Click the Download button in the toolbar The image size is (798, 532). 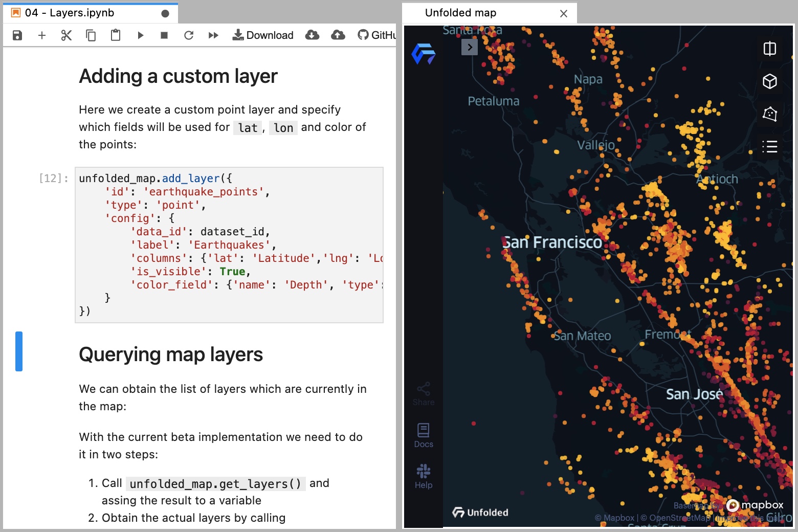point(263,35)
